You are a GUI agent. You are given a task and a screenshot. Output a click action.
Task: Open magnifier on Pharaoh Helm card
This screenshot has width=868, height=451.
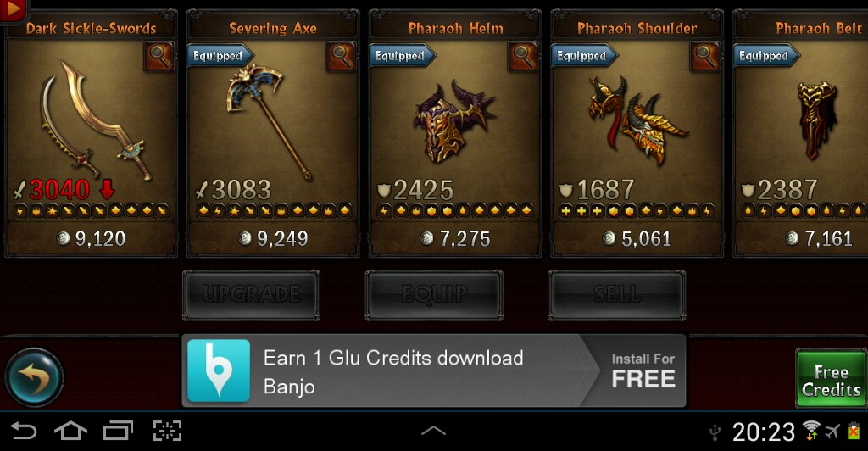point(523,57)
